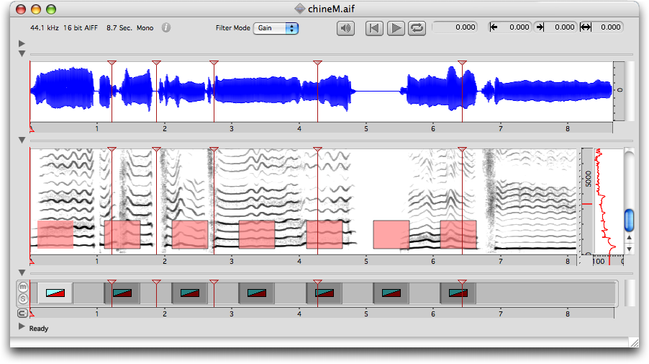Click the selection end arrow icon

(539, 27)
